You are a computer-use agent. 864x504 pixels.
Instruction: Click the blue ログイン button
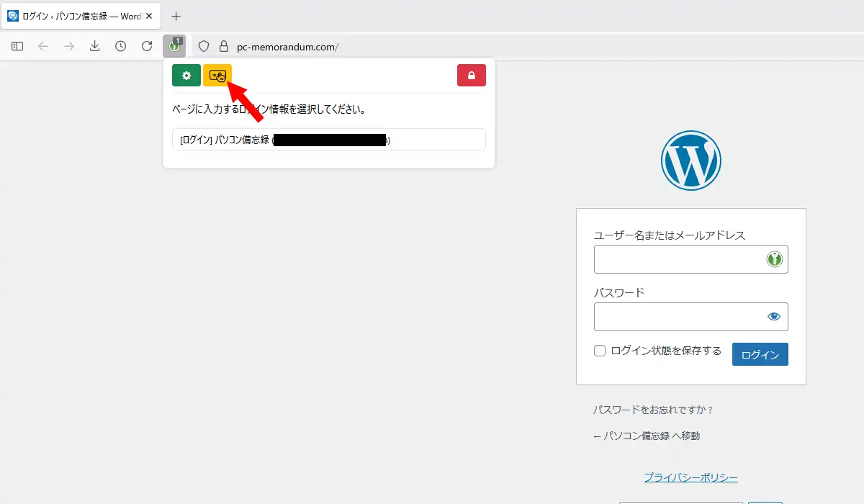(x=760, y=354)
